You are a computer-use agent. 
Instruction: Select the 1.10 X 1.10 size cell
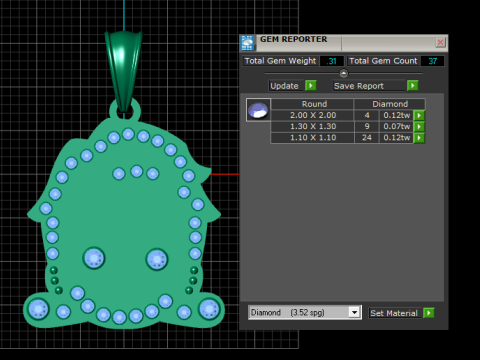[x=313, y=138]
